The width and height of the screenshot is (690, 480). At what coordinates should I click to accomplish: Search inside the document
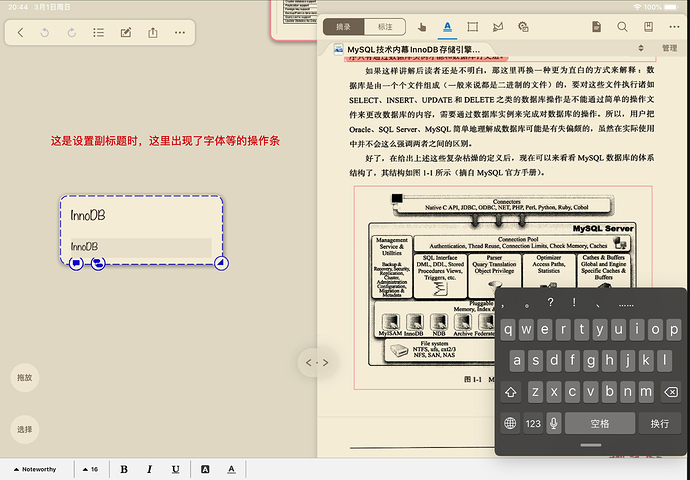pyautogui.click(x=622, y=27)
